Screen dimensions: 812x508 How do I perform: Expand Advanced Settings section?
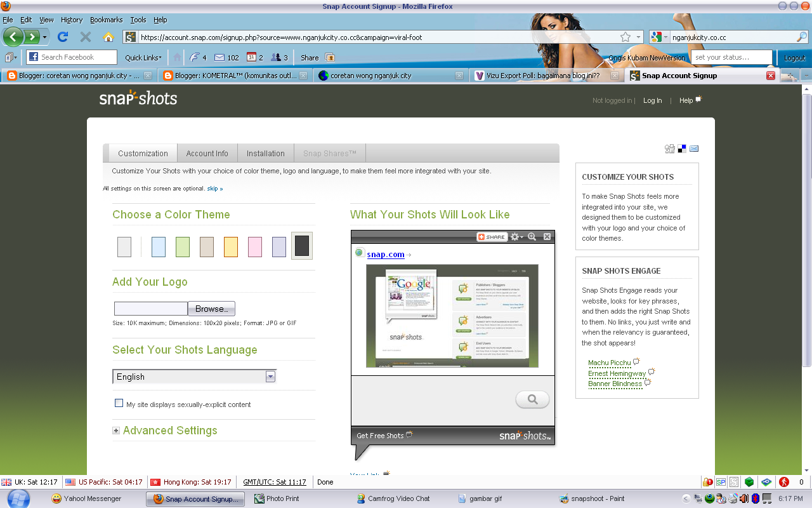click(116, 431)
